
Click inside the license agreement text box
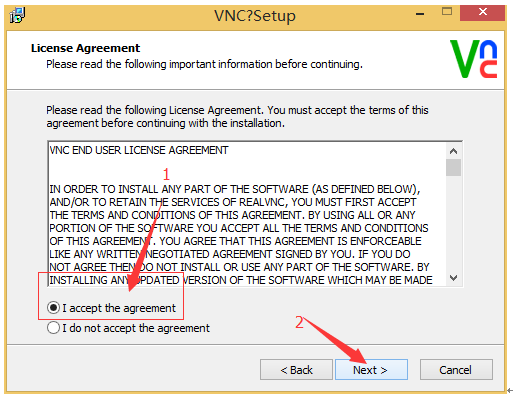[x=246, y=213]
